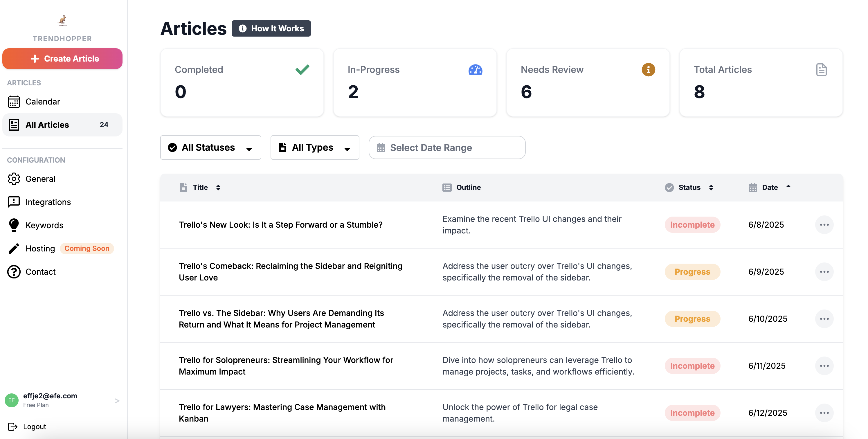Expand the All Statuses dropdown
This screenshot has height=439, width=868.
(x=210, y=147)
